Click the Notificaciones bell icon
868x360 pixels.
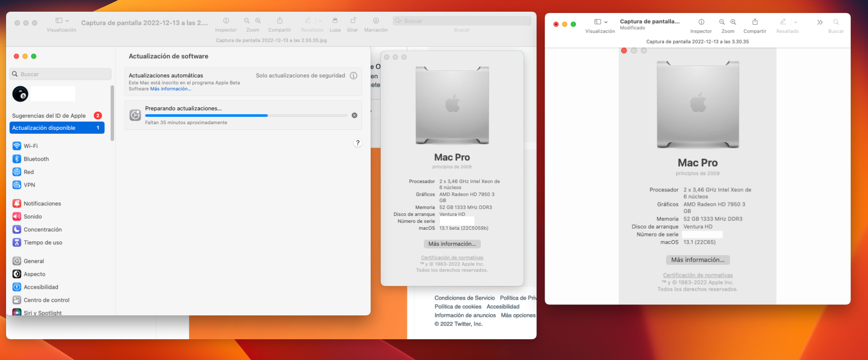(17, 203)
